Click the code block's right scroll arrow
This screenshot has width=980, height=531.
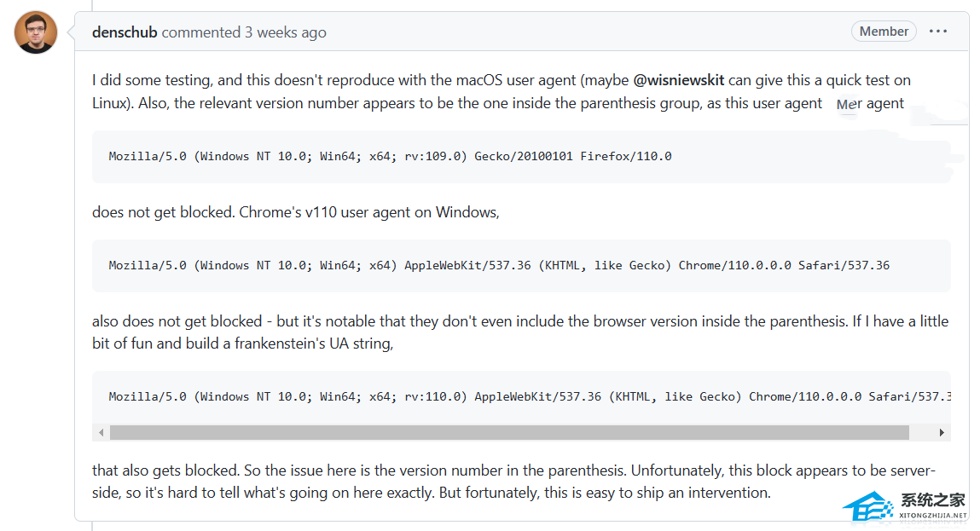click(x=942, y=432)
